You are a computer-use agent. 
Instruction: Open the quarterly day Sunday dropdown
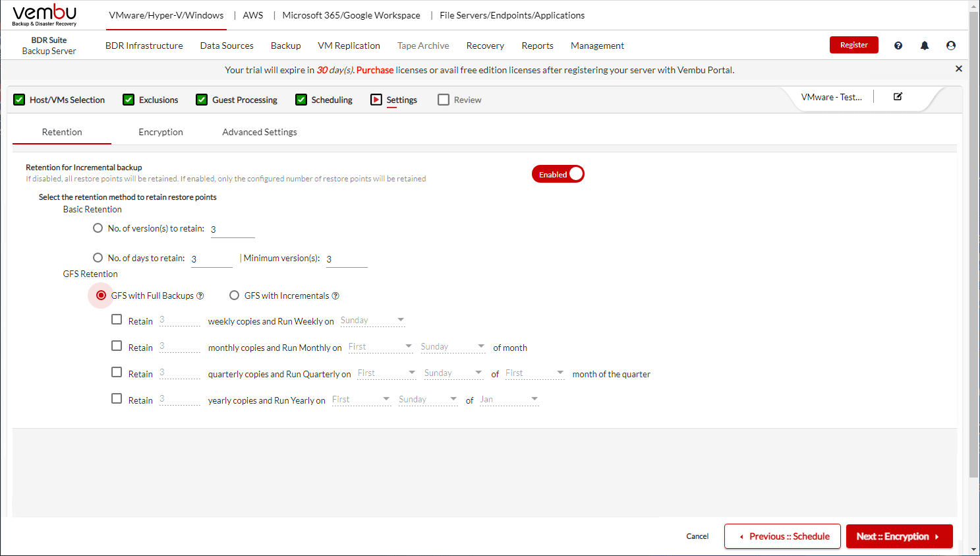(453, 373)
